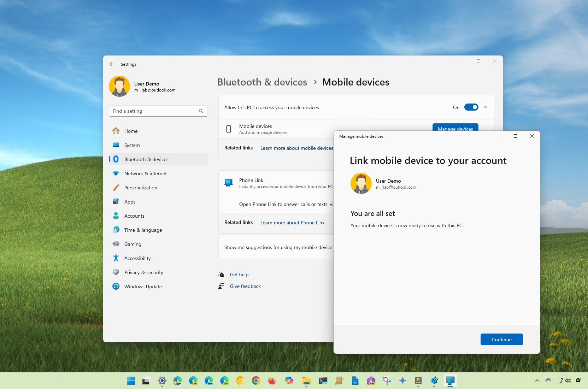Expand hidden icons in the system tray
The height and width of the screenshot is (389, 588).
(x=537, y=381)
